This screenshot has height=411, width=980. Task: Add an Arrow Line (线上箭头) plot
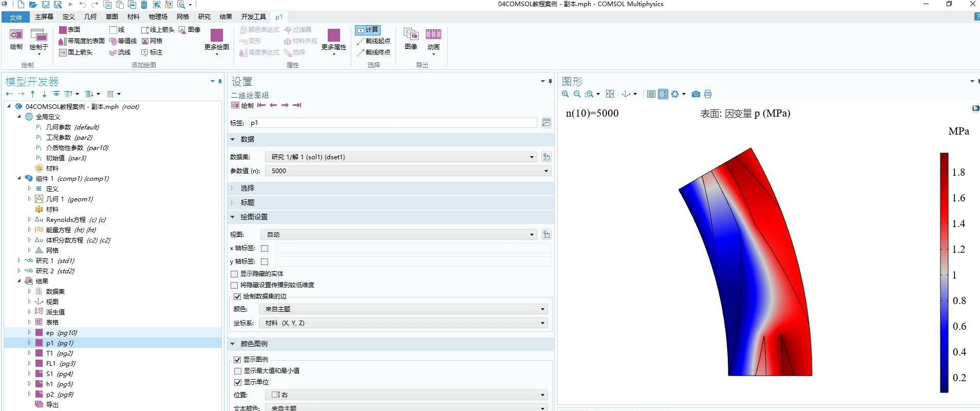point(158,30)
